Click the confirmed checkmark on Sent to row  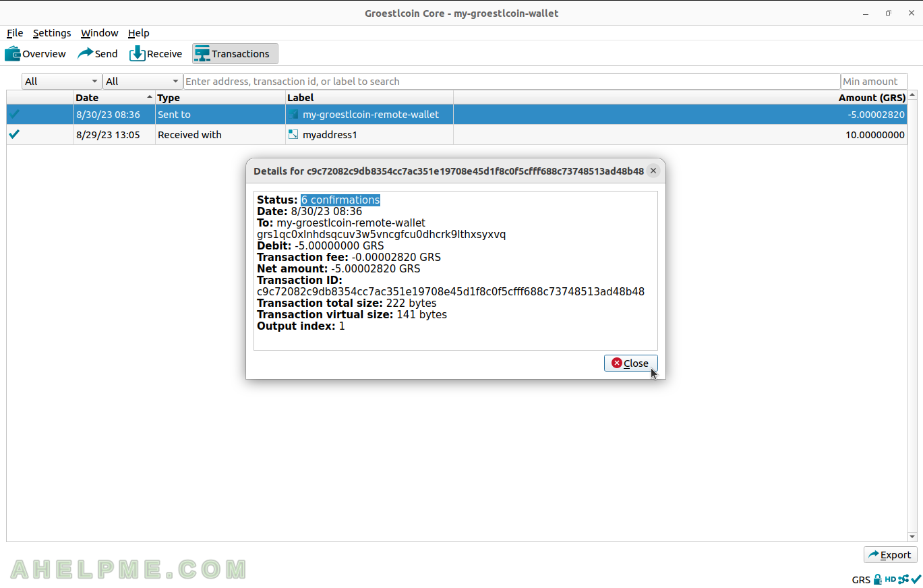click(x=14, y=115)
